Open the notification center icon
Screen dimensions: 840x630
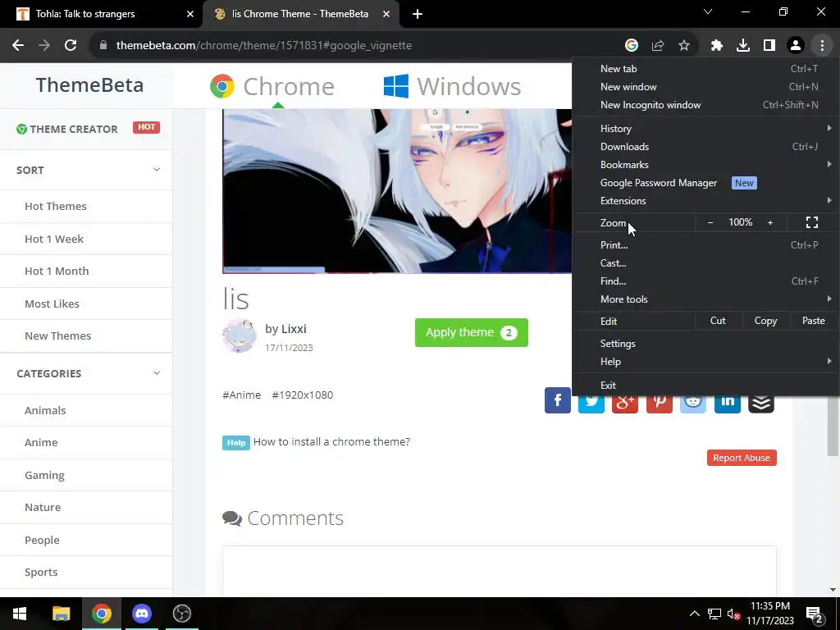814,614
